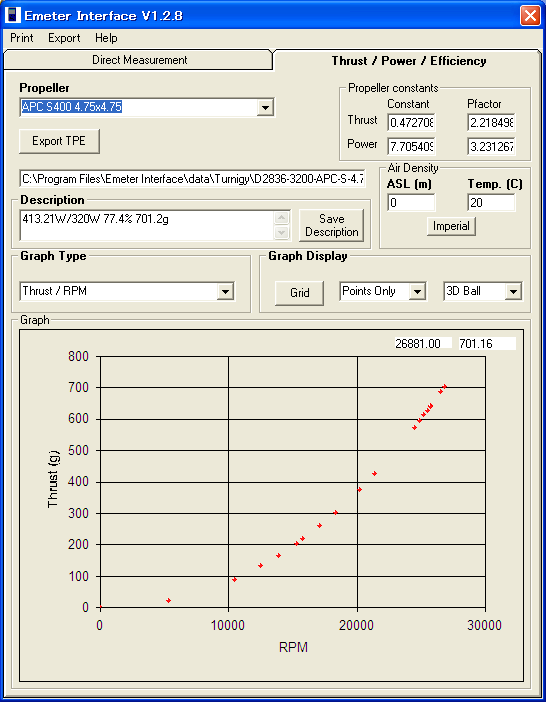The width and height of the screenshot is (546, 702).
Task: Click the Power Pfactor field
Action: pyautogui.click(x=491, y=146)
